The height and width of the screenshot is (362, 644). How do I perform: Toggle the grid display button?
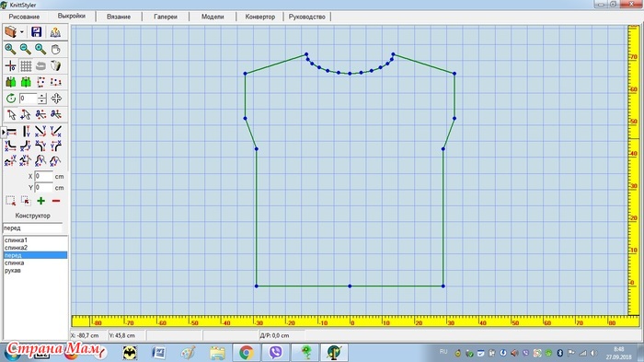pos(26,65)
